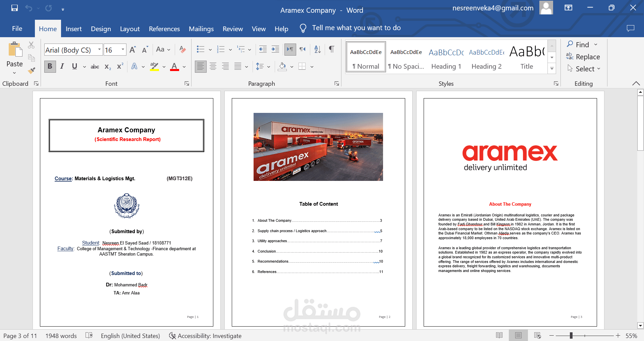
Task: Clear all formatting with eraser icon
Action: coord(182,50)
